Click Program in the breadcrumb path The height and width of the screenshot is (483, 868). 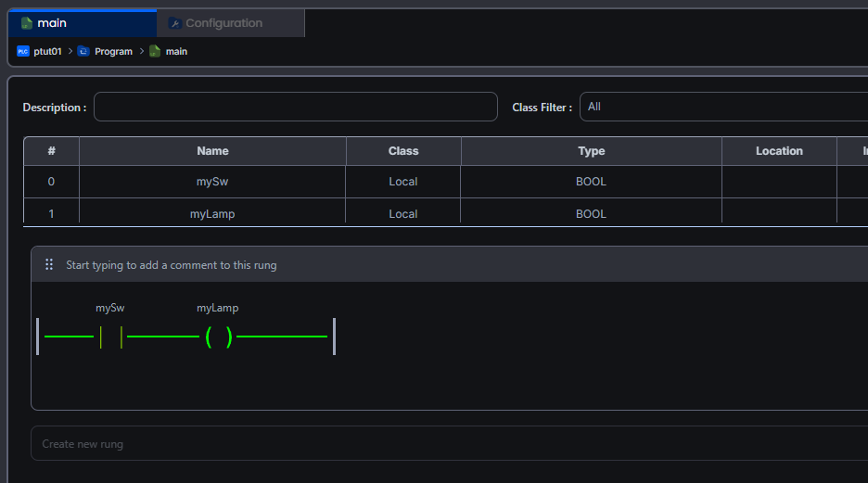click(113, 52)
